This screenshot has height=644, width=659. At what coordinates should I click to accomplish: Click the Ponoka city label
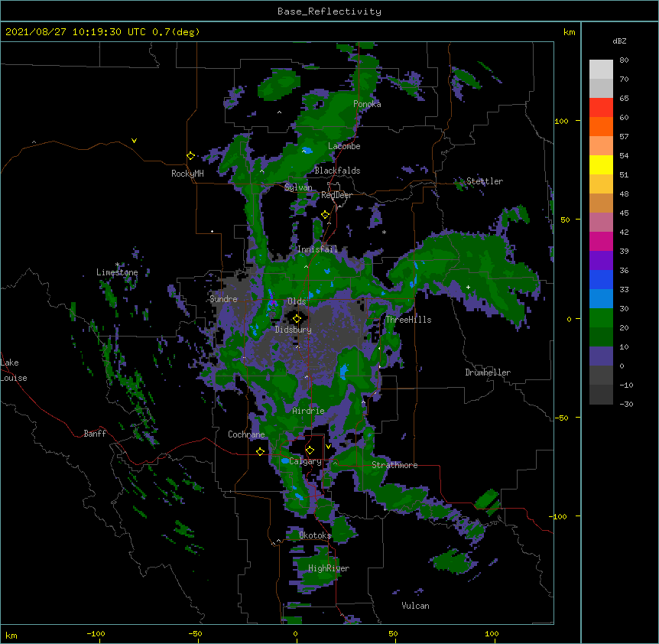coord(367,104)
